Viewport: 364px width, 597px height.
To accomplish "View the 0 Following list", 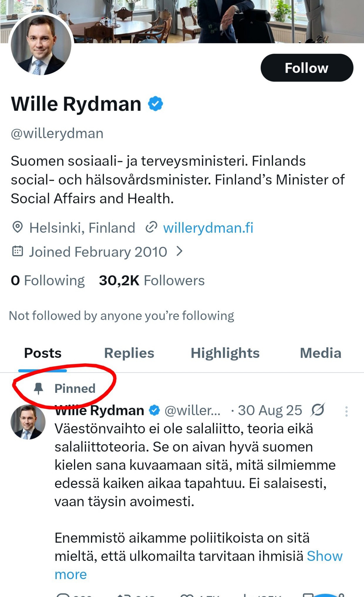I will [x=48, y=281].
